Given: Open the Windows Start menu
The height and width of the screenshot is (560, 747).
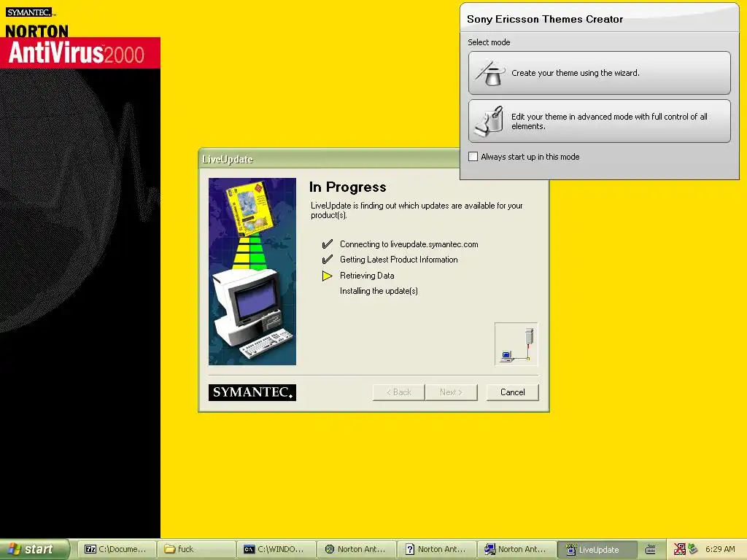Looking at the screenshot, I should coord(34,550).
